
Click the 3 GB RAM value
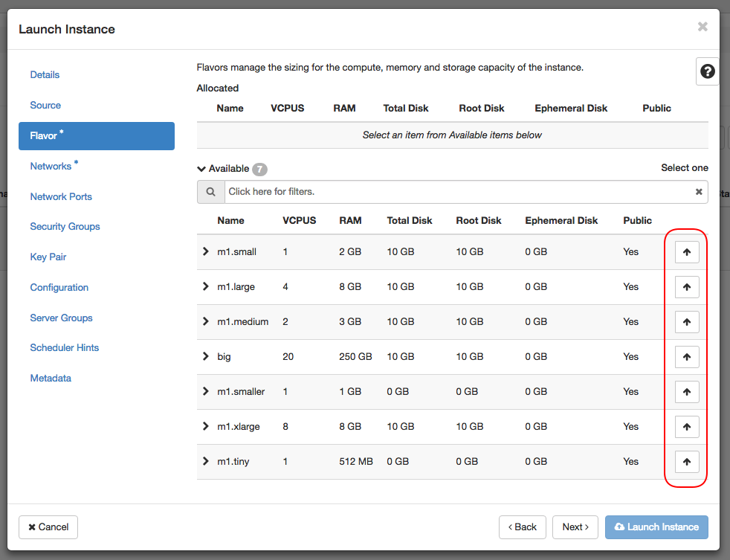tap(350, 321)
